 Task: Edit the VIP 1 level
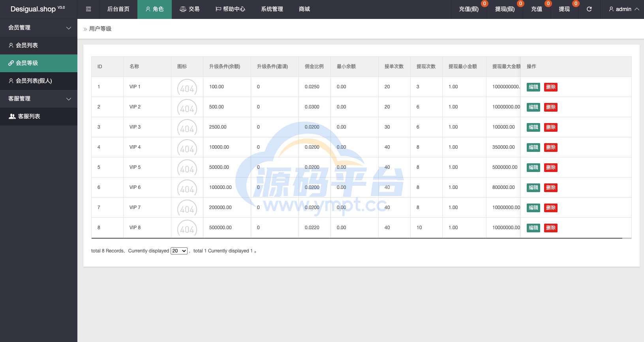tap(533, 87)
